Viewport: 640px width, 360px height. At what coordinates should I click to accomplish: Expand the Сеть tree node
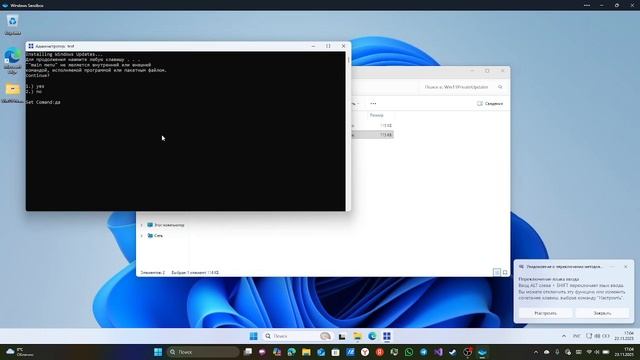(x=142, y=236)
